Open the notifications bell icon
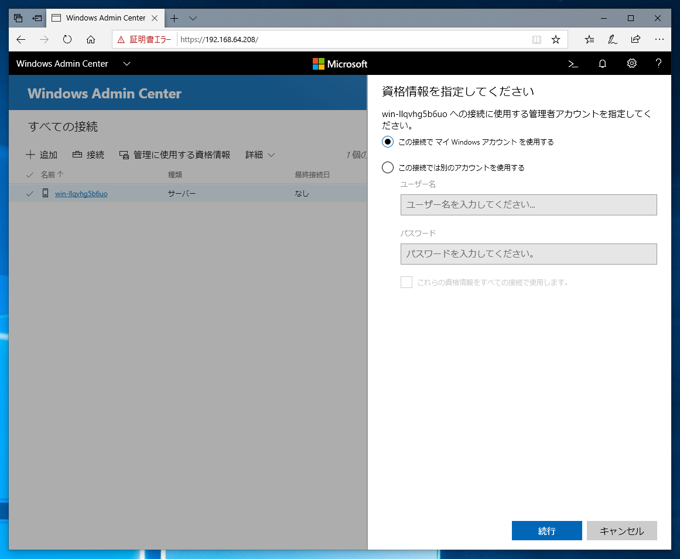680x559 pixels. click(x=602, y=64)
